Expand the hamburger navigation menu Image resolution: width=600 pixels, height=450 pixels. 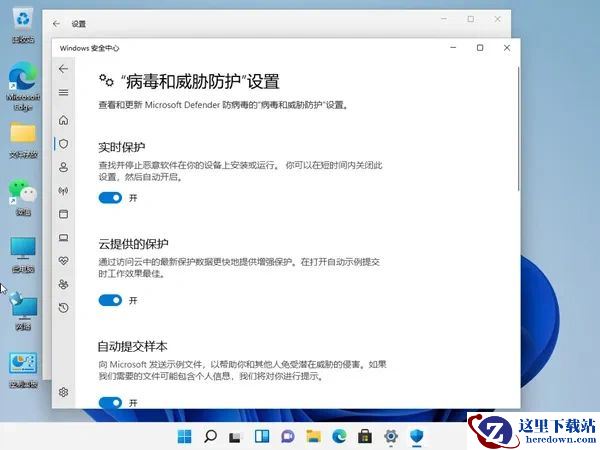tap(64, 93)
